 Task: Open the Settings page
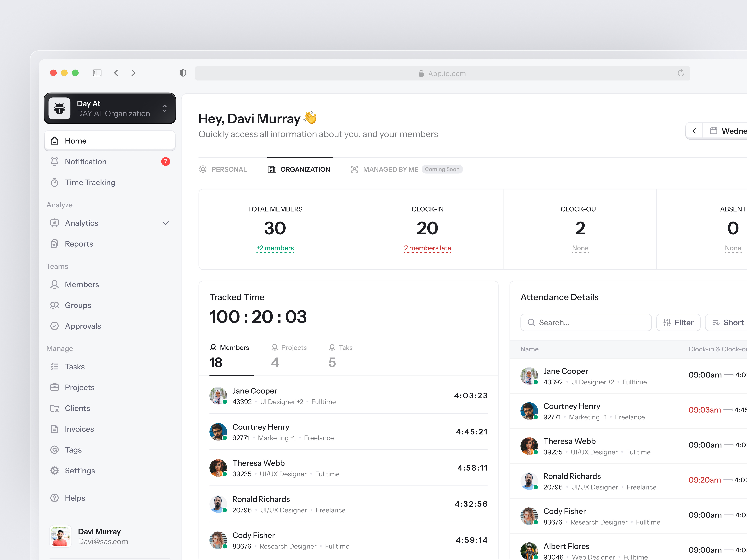[80, 470]
